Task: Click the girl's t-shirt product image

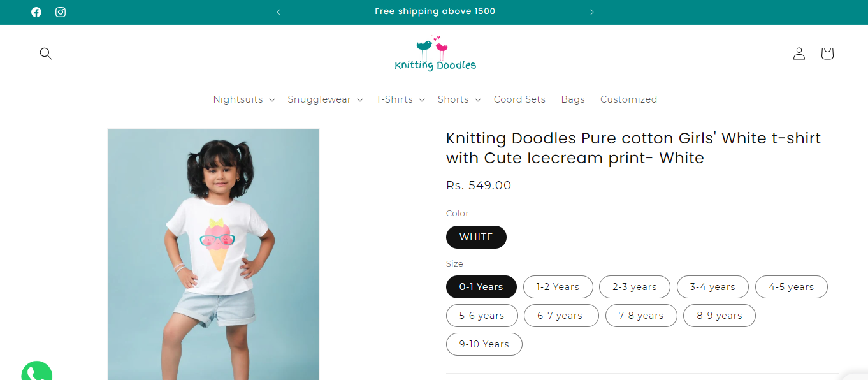Action: (213, 254)
